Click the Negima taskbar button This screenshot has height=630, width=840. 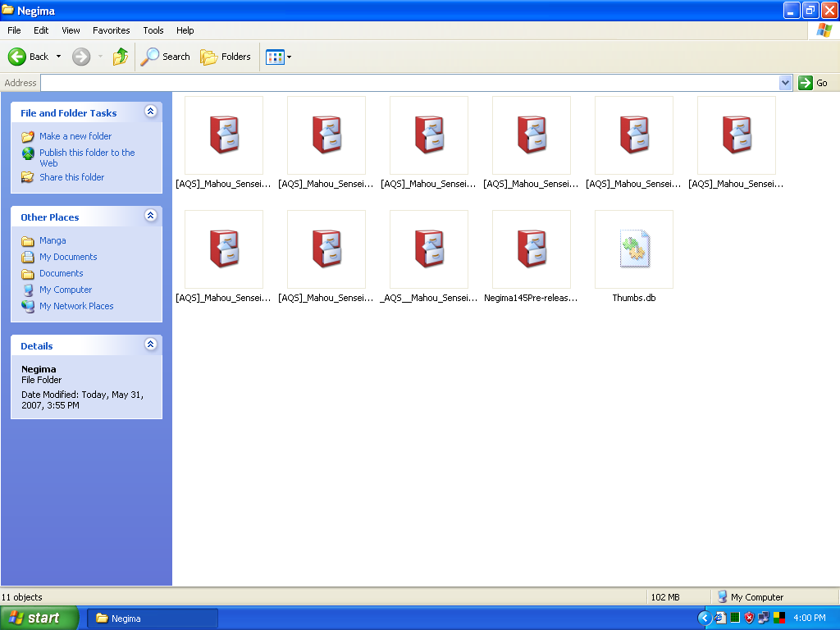click(x=152, y=619)
